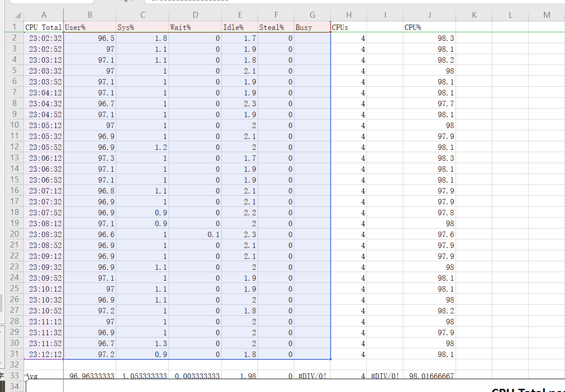Click the timestamp cell 23:02:32
The width and height of the screenshot is (565, 392).
click(x=44, y=38)
